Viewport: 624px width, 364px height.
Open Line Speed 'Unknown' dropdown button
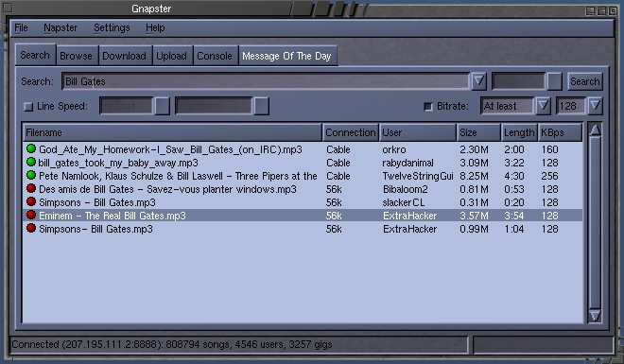point(262,106)
